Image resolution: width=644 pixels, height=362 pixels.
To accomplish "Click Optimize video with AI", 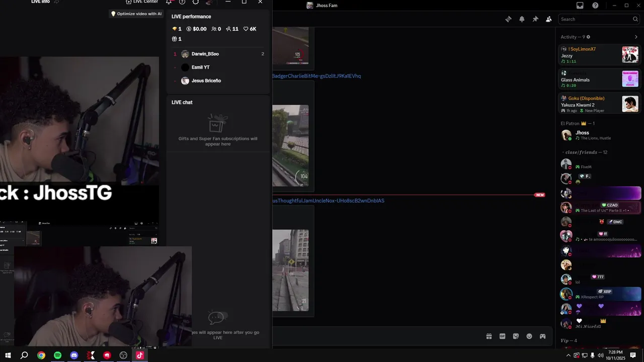I will tap(136, 14).
